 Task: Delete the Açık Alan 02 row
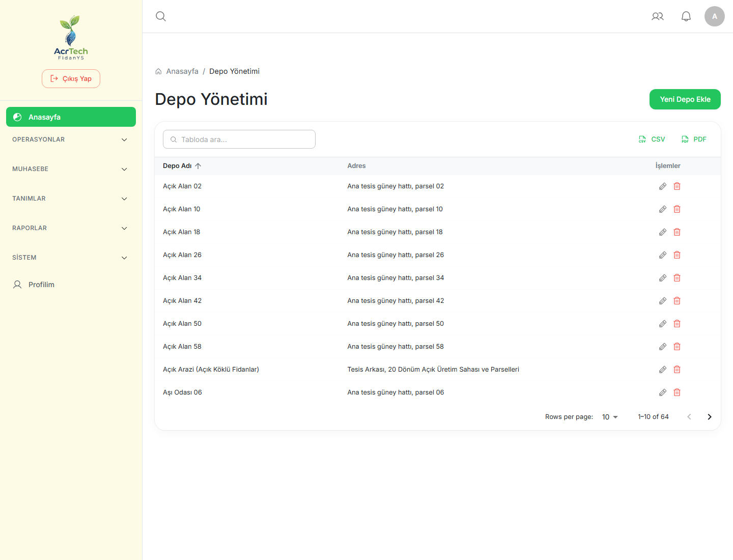click(677, 186)
